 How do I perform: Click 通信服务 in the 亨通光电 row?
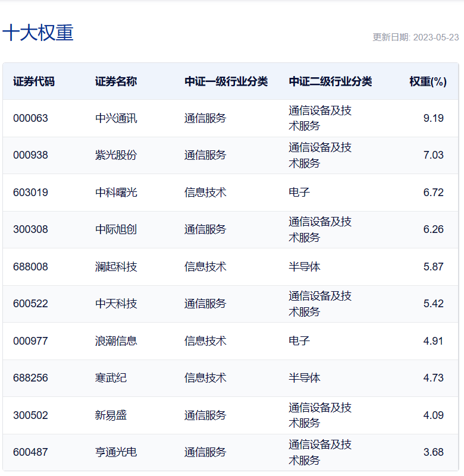pos(205,452)
